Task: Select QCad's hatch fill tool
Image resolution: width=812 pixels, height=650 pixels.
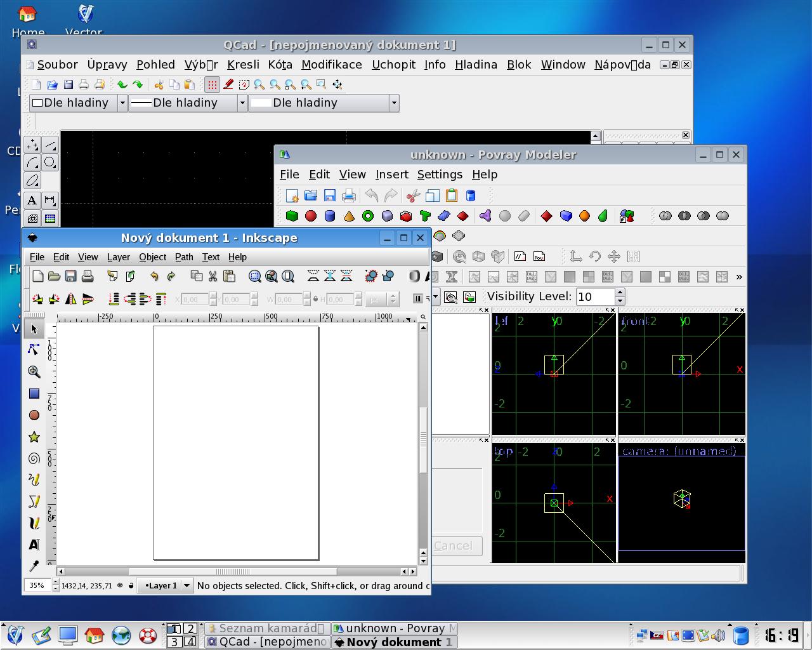Action: tap(32, 218)
